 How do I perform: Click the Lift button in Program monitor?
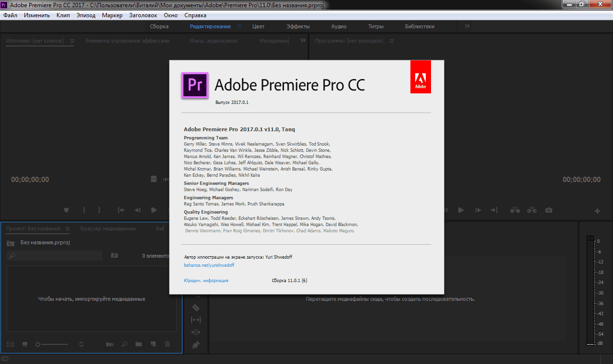515,210
